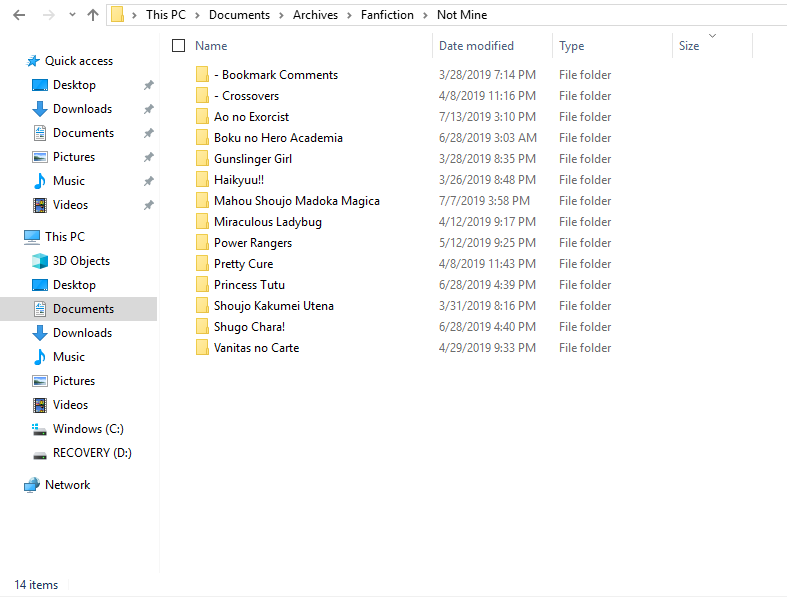Click Documents icon under Quick access
787x597 pixels.
point(40,133)
